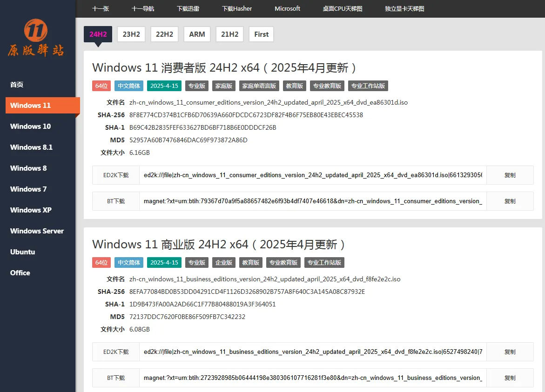Image resolution: width=545 pixels, height=392 pixels.
Task: View the 桌面CPU天梯图 page
Action: click(342, 8)
